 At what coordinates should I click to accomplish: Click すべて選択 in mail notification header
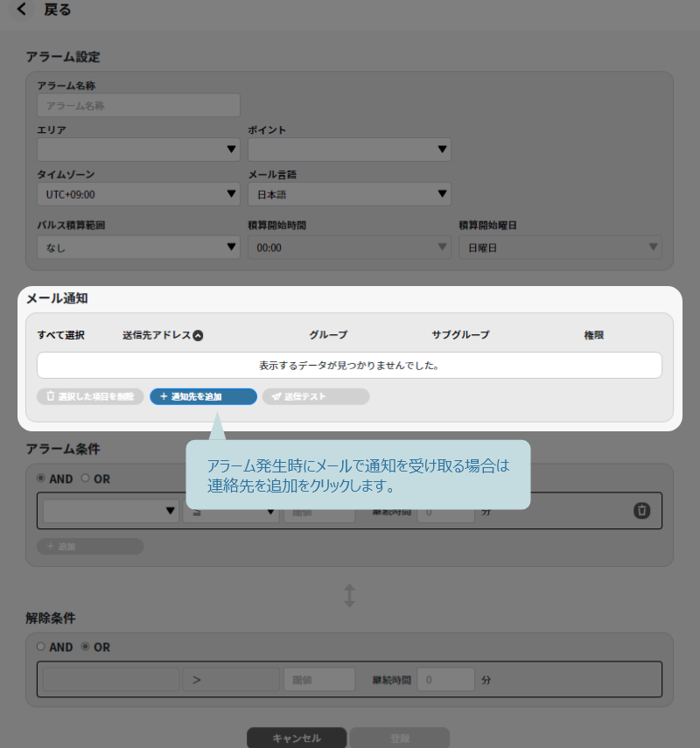click(x=61, y=335)
